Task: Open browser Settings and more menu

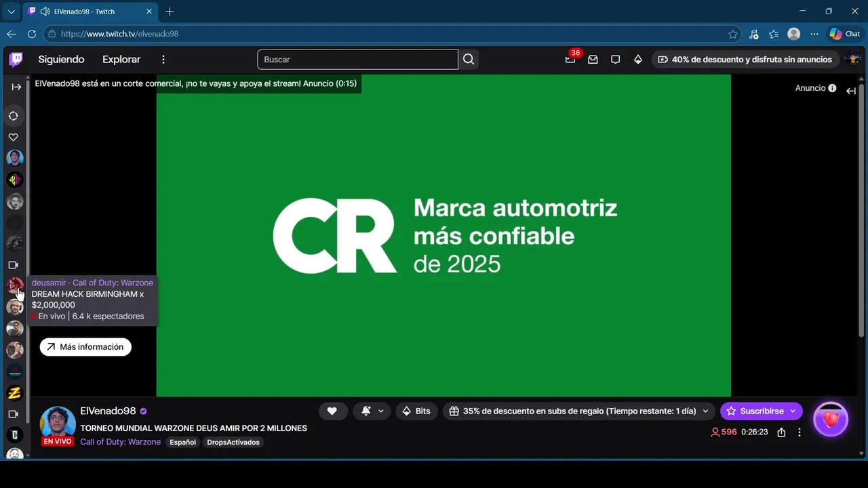Action: (814, 34)
